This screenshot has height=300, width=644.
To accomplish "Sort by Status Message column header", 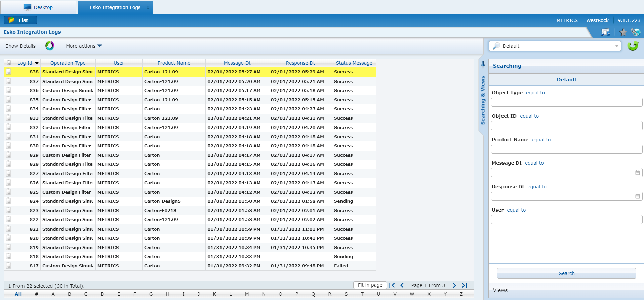I will pyautogui.click(x=354, y=63).
